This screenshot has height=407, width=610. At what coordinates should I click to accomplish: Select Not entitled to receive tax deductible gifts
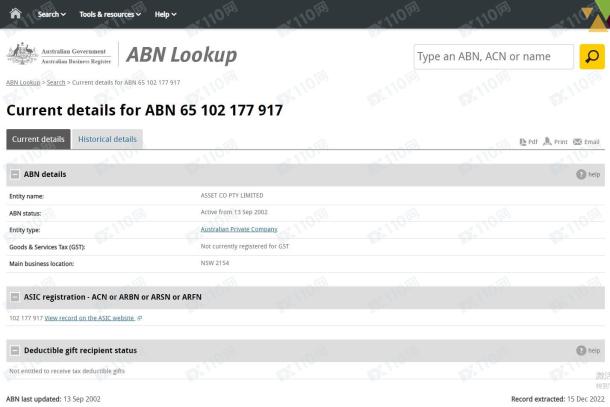67,371
